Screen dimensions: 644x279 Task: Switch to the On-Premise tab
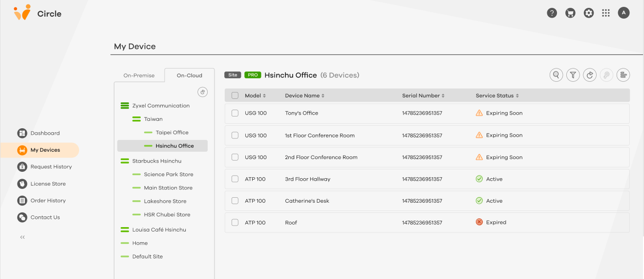point(139,75)
